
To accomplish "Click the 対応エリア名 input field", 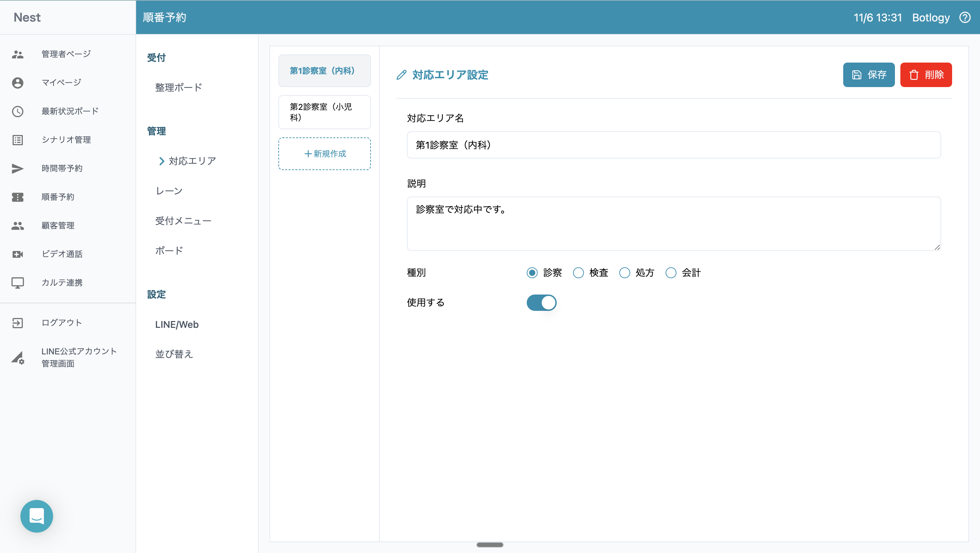I will tap(673, 145).
